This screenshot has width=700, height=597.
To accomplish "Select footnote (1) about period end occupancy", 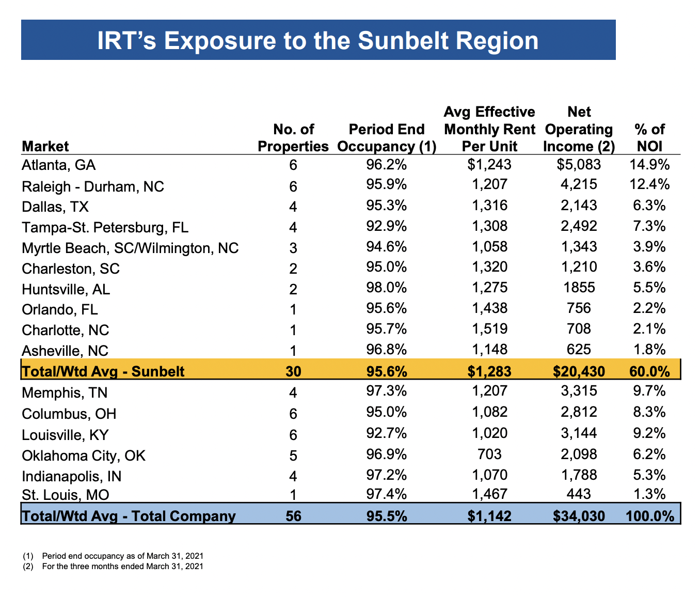I will pos(114,556).
